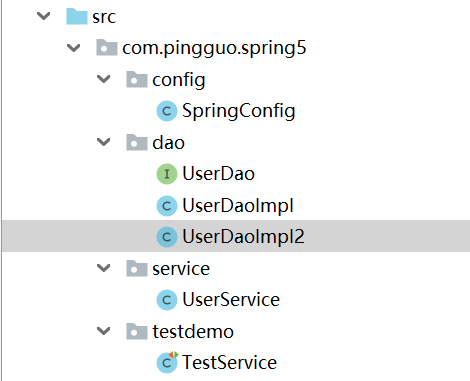Click the dao package folder icon

pos(137,142)
